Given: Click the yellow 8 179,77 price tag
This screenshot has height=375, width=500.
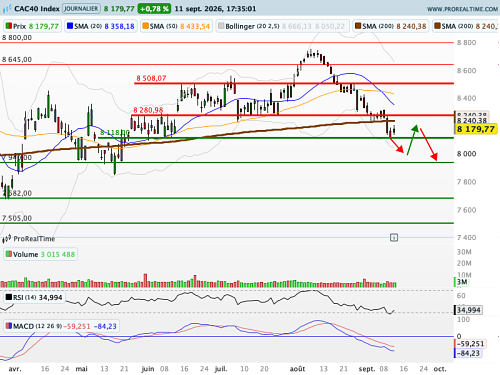Looking at the screenshot, I should pos(476,129).
